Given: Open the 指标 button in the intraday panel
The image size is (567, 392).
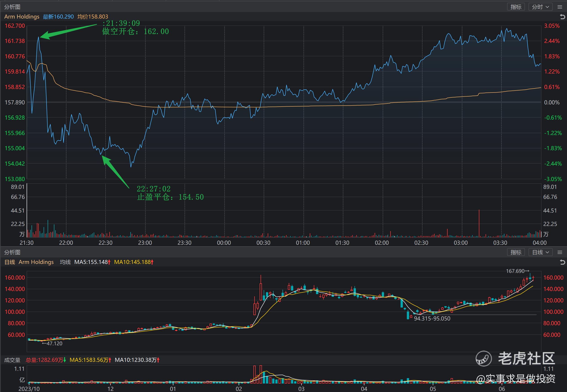Looking at the screenshot, I should (x=516, y=7).
